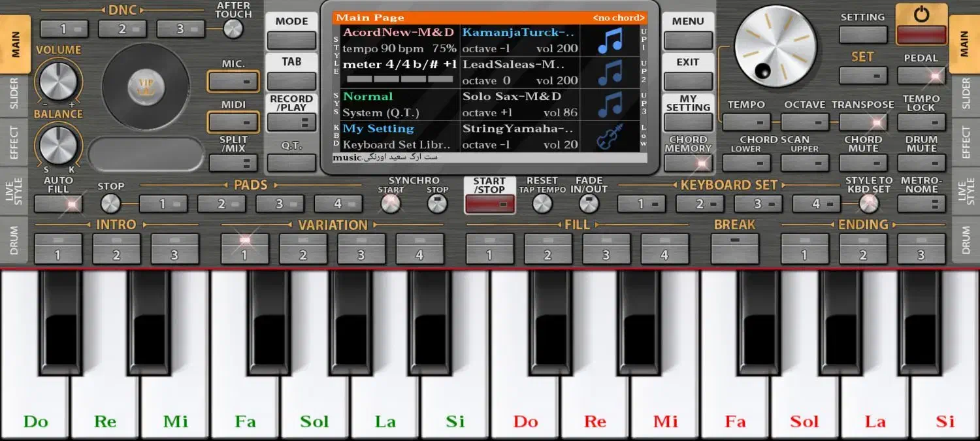Click the Volume knob

coord(59,82)
